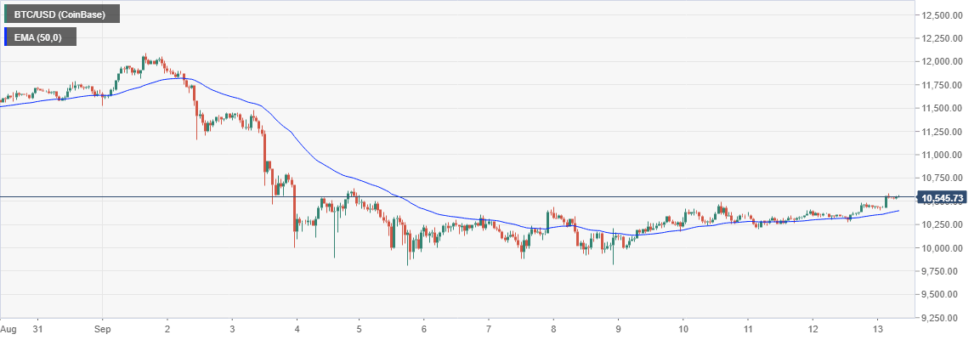
Task: Click the 11,000.00 price axis label
Action: tap(943, 156)
